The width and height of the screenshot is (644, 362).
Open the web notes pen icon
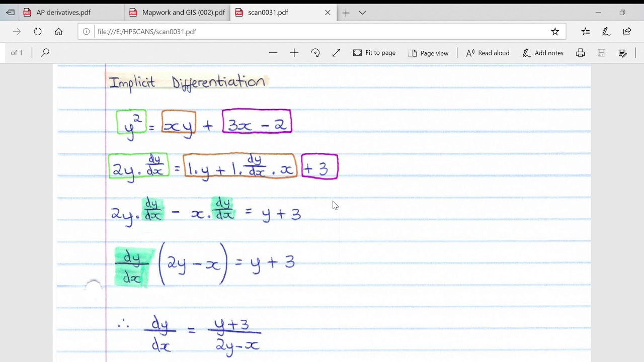point(606,32)
